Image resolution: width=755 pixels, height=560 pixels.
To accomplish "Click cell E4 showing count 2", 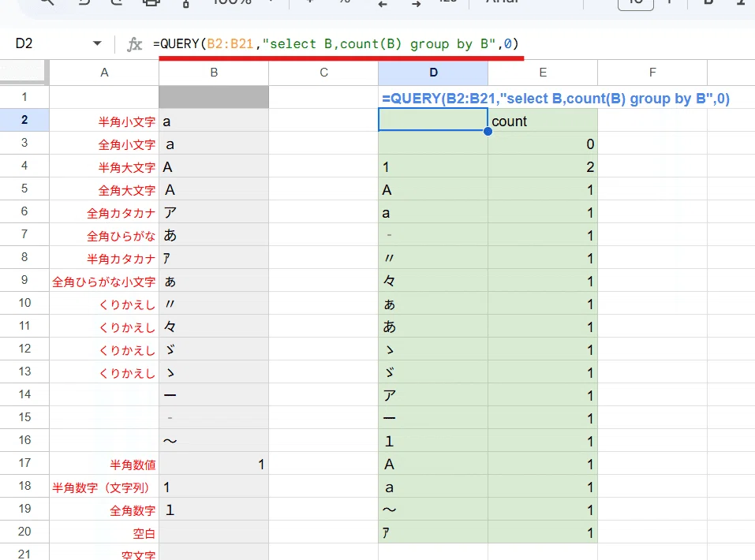I will pyautogui.click(x=543, y=166).
